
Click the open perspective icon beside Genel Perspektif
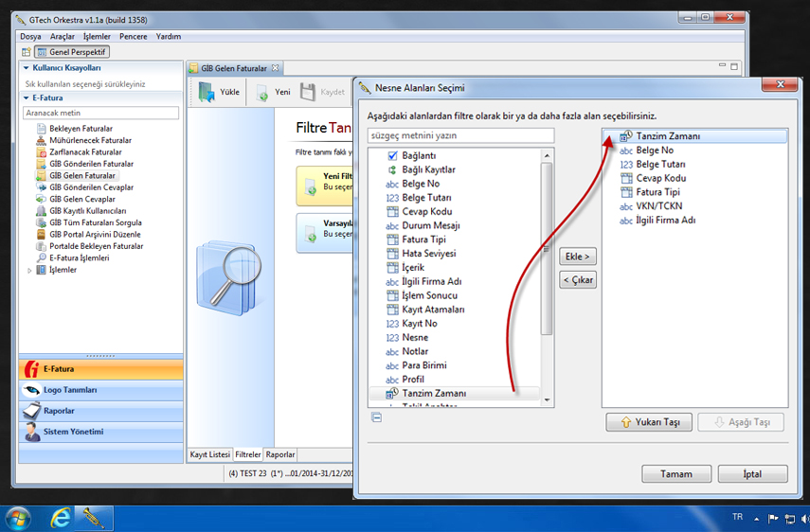click(x=27, y=52)
